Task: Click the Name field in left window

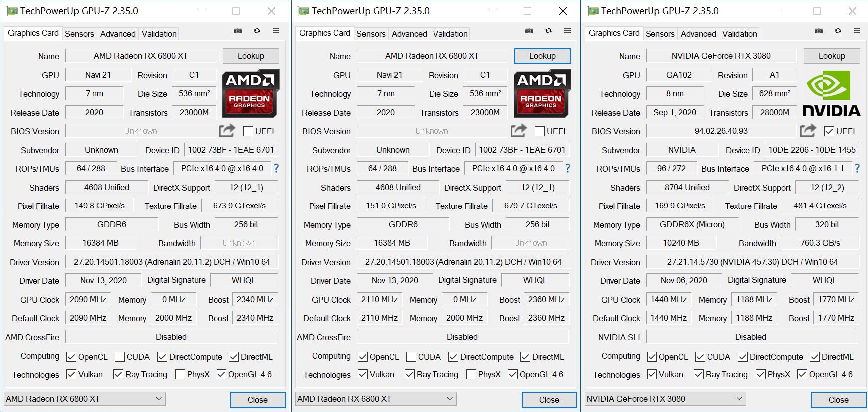Action: click(141, 56)
